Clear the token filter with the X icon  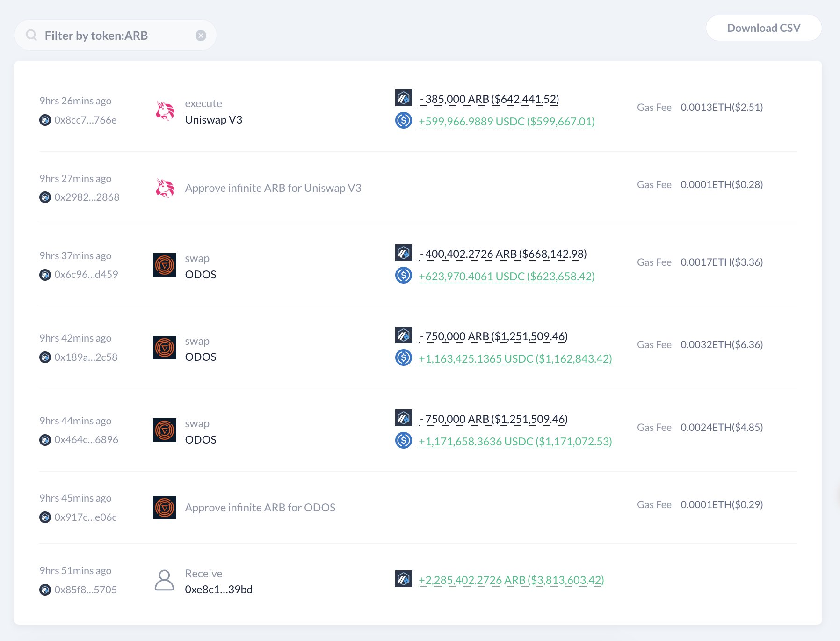[x=201, y=35]
